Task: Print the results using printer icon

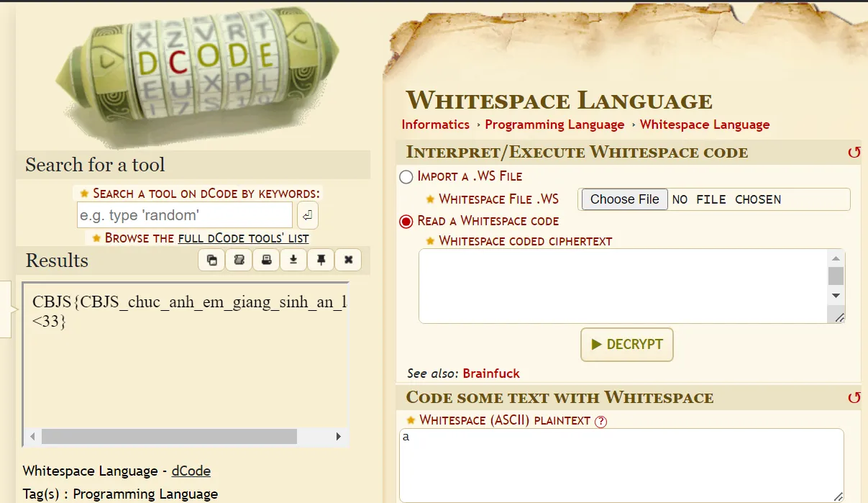Action: click(x=266, y=260)
